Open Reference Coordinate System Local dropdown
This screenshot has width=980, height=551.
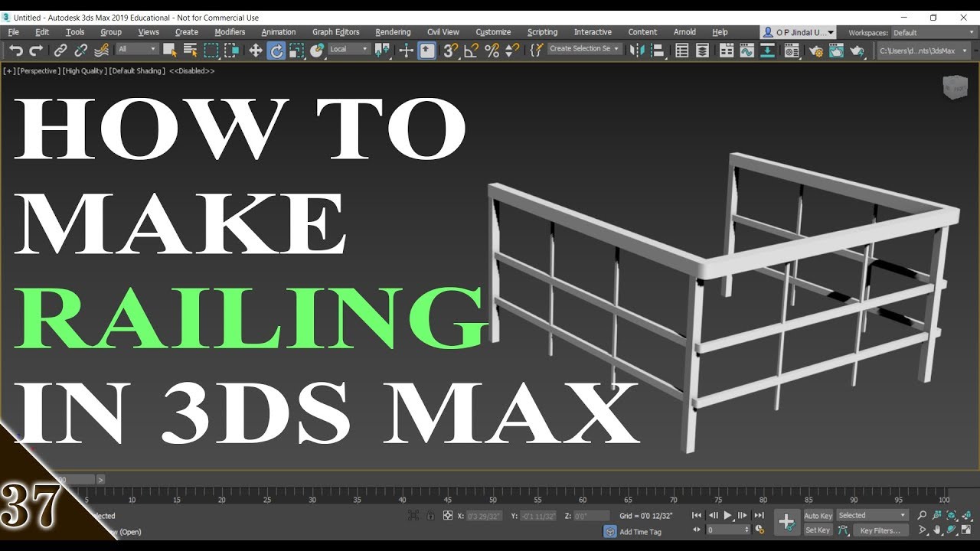(349, 49)
